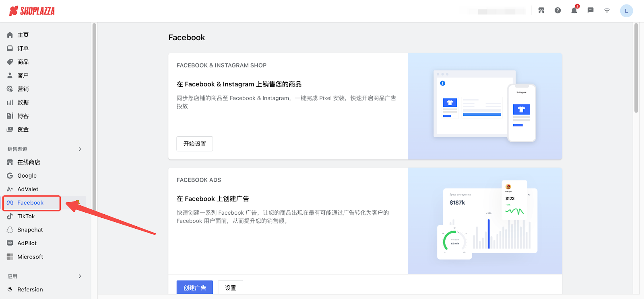Open the chat messages icon
Image resolution: width=644 pixels, height=299 pixels.
click(590, 10)
